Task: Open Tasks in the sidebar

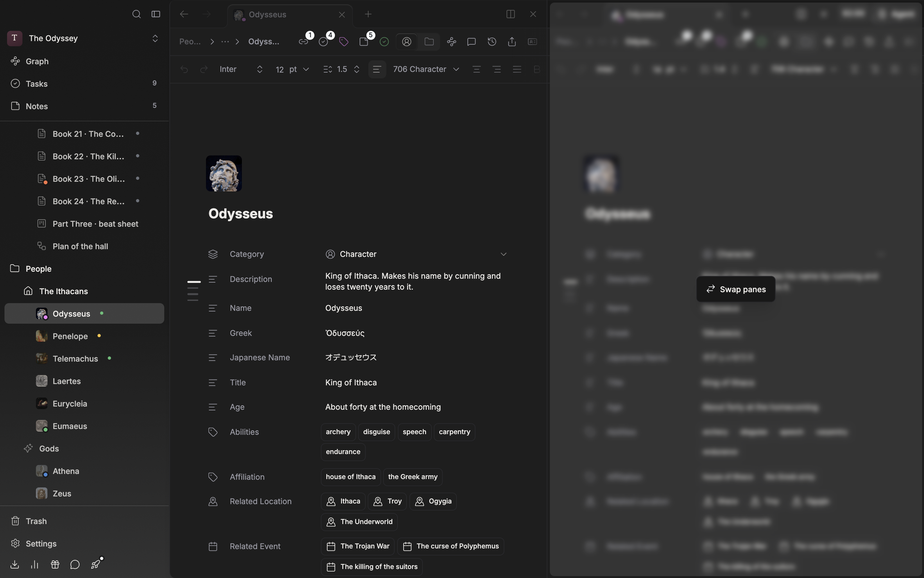Action: click(84, 84)
